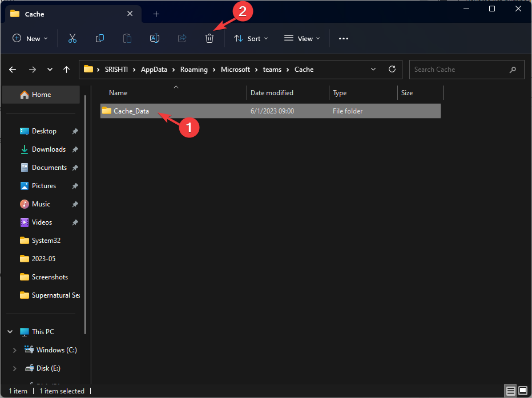Screen dimensions: 532x398
Task: Click the Rename icon in toolbar
Action: 155,38
